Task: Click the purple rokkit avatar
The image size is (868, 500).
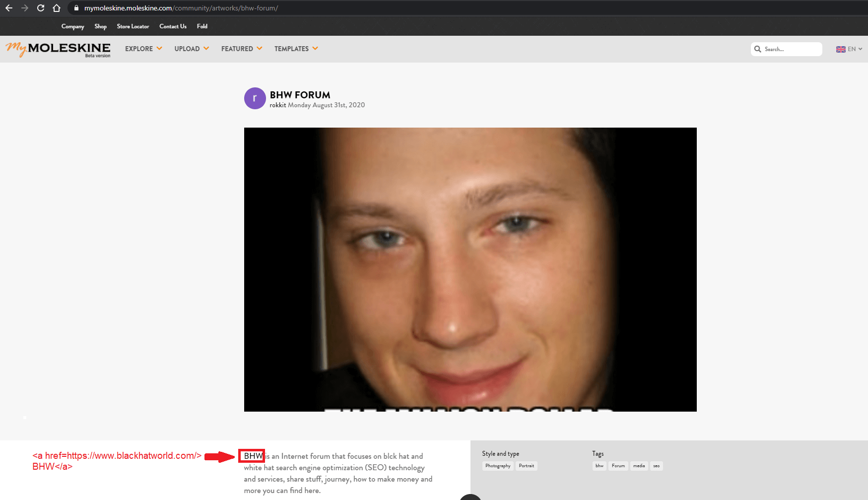Action: click(x=255, y=98)
